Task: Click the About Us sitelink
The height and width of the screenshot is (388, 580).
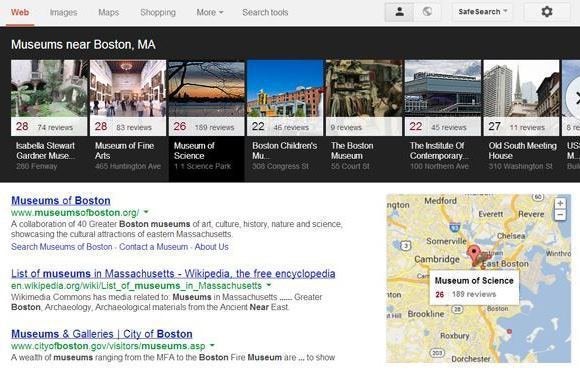Action: pos(212,247)
